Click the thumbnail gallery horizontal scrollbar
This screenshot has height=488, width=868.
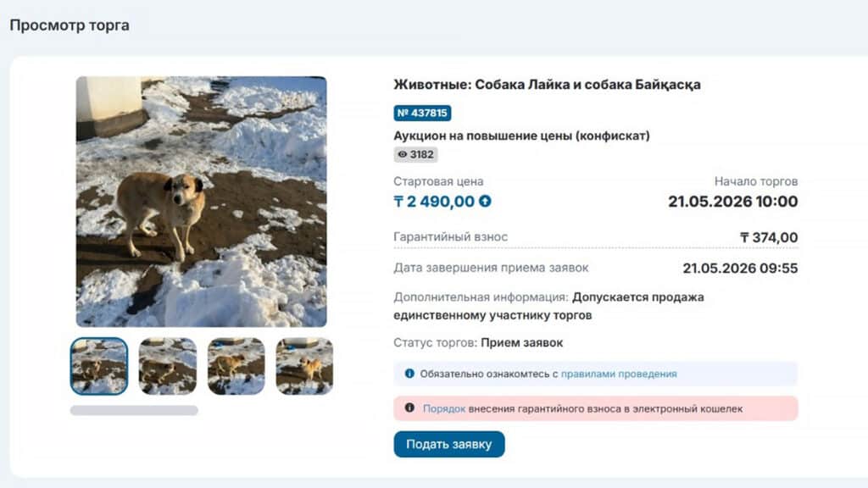point(134,410)
